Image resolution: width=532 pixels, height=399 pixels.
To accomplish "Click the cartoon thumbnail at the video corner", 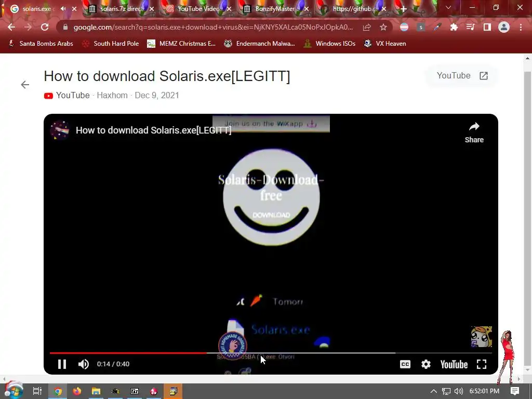I will click(x=481, y=337).
